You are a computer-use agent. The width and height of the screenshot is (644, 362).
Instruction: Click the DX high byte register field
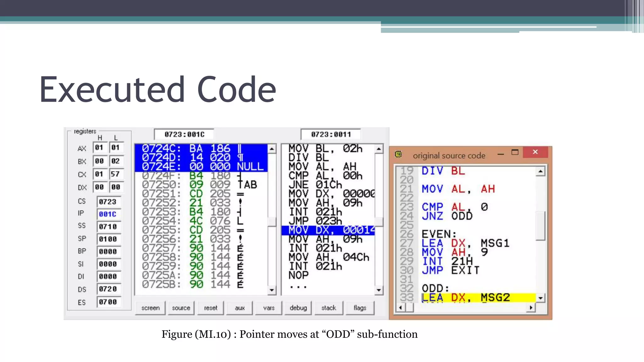(x=100, y=187)
